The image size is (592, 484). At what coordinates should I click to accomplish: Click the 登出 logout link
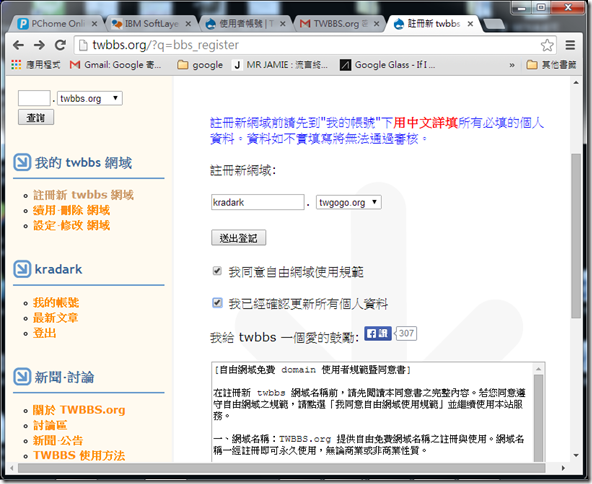tap(45, 333)
